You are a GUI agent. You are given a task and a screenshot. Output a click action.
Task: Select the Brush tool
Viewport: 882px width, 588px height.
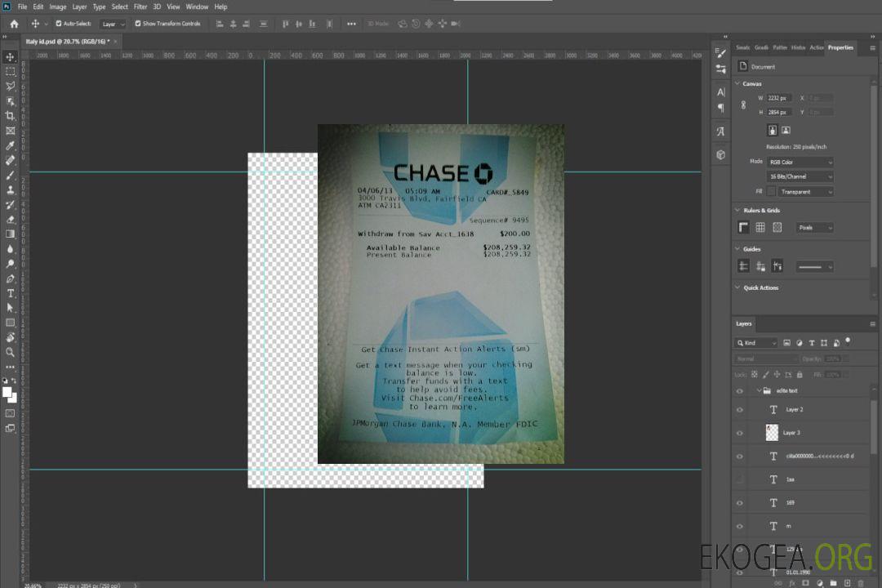pyautogui.click(x=10, y=175)
